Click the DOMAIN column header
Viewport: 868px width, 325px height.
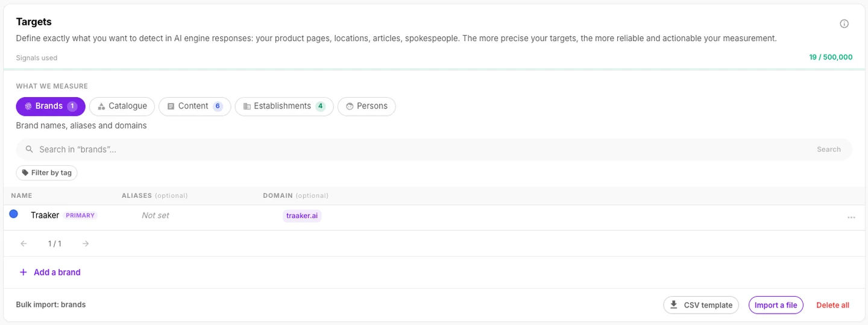[295, 196]
